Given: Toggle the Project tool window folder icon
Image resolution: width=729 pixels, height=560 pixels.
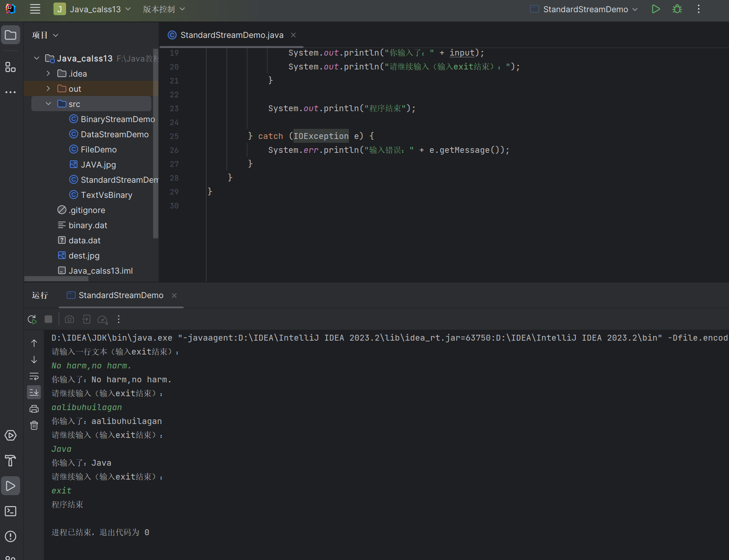Looking at the screenshot, I should tap(11, 35).
